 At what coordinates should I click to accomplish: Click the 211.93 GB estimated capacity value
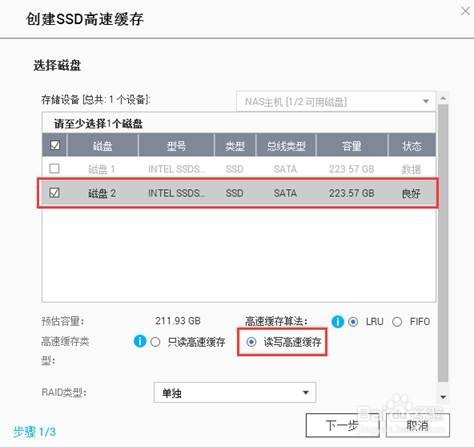pyautogui.click(x=178, y=321)
